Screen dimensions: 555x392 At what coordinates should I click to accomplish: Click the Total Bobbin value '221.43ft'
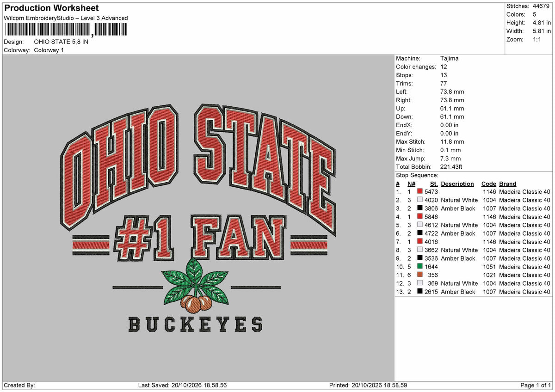(451, 167)
